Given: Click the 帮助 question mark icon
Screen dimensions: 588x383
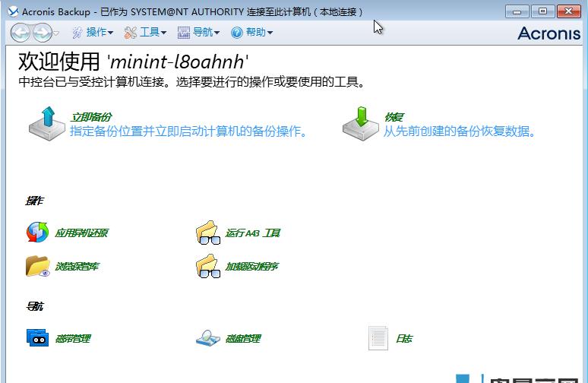Looking at the screenshot, I should coord(237,33).
